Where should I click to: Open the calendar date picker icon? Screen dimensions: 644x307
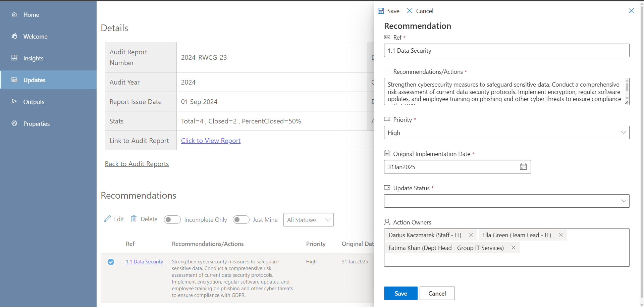pyautogui.click(x=523, y=167)
